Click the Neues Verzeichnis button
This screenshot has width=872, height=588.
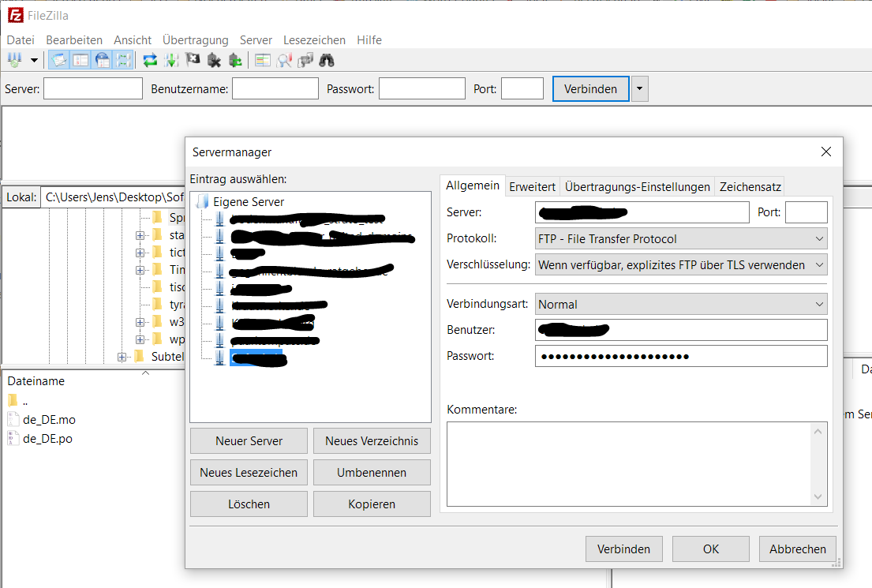pos(372,441)
